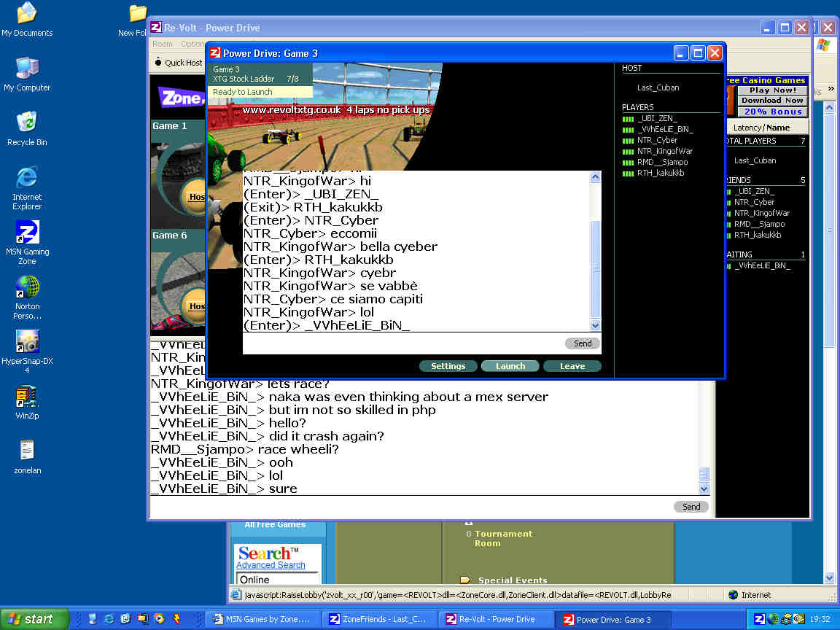Click the browser page scrollbar up arrow
Viewport: 840px width, 630px height.
(x=829, y=108)
